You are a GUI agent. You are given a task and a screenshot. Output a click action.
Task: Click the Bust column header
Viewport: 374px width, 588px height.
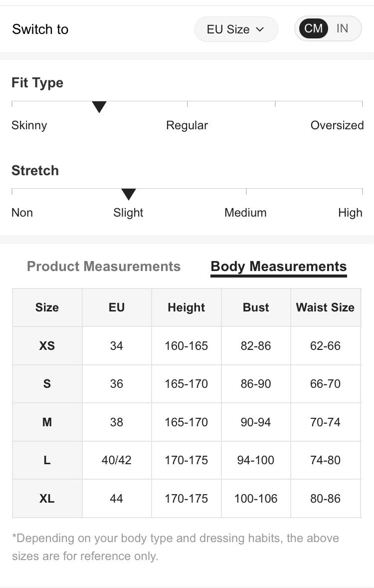point(256,307)
